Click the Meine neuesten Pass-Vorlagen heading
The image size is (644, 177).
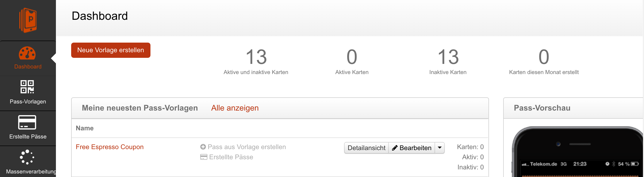[140, 108]
